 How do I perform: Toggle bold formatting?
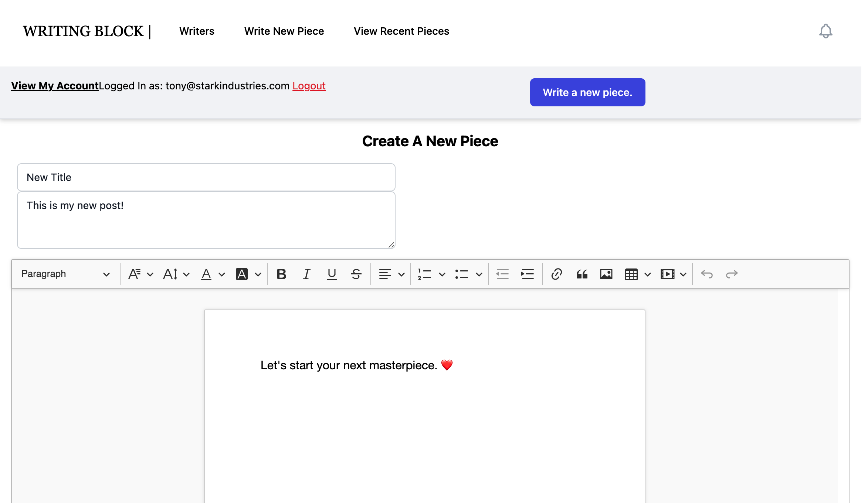click(281, 274)
